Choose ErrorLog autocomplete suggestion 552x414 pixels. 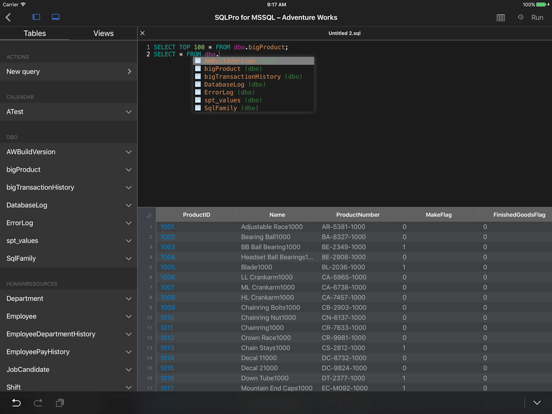(x=253, y=92)
